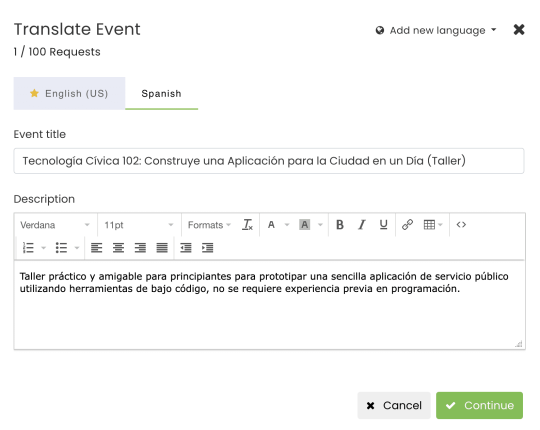Select the Spanish language tab
This screenshot has height=430, width=540.
pos(161,93)
